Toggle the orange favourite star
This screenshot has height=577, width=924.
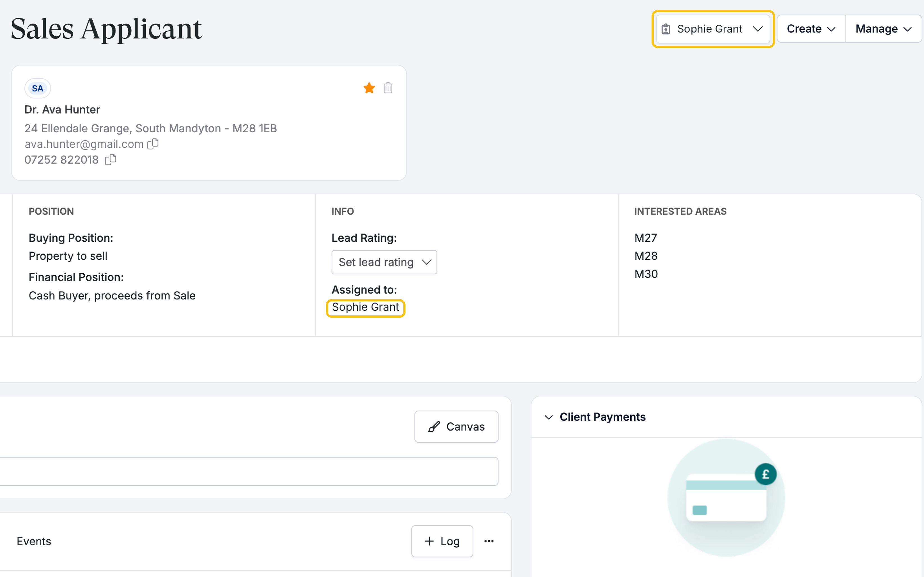point(369,88)
